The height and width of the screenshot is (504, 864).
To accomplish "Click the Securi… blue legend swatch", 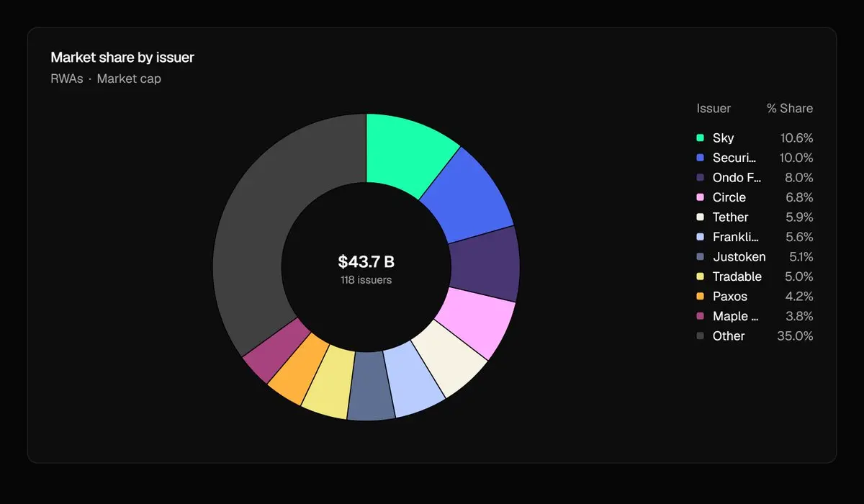I will [x=700, y=158].
